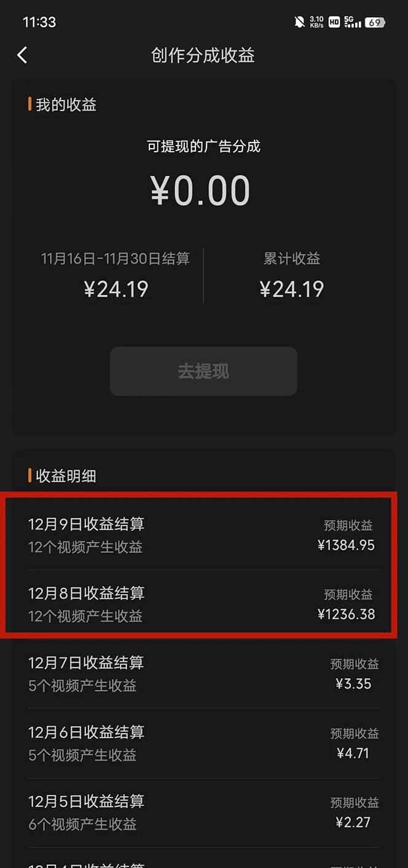Click the 去提现 withdraw button
The height and width of the screenshot is (868, 408).
(203, 371)
